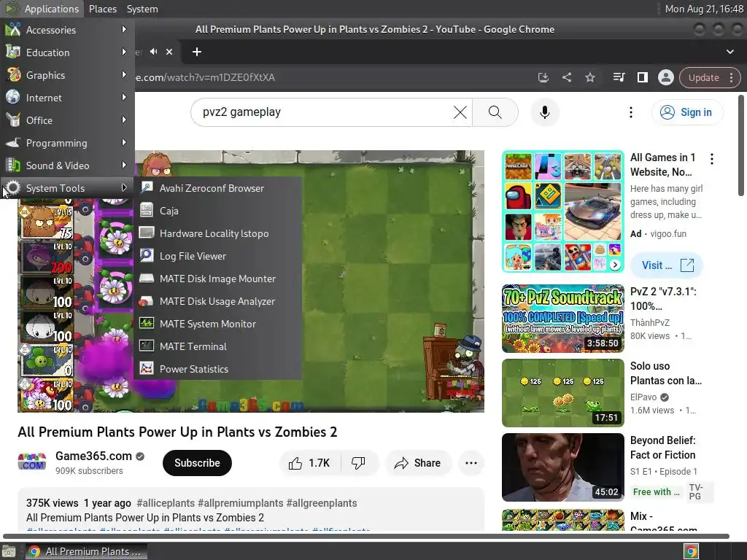
Task: Open the Chrome profile avatar
Action: click(665, 77)
